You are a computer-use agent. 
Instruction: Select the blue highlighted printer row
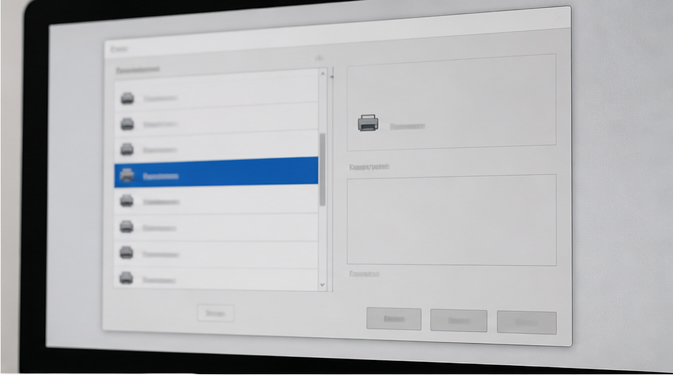[216, 172]
